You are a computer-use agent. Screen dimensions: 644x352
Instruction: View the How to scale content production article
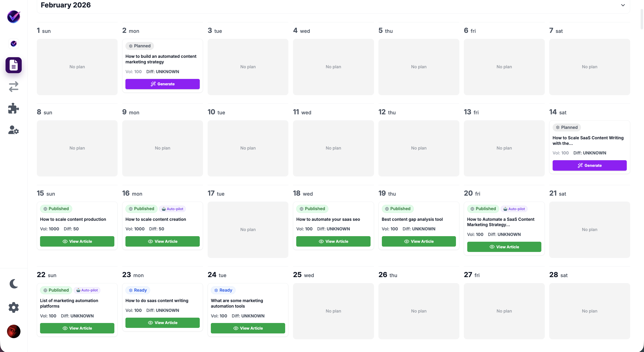[x=77, y=241]
